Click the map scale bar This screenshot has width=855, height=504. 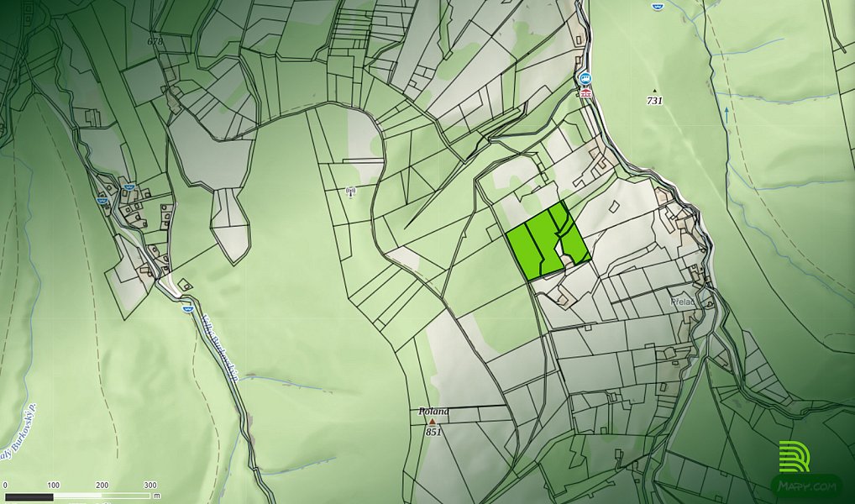[x=76, y=497]
